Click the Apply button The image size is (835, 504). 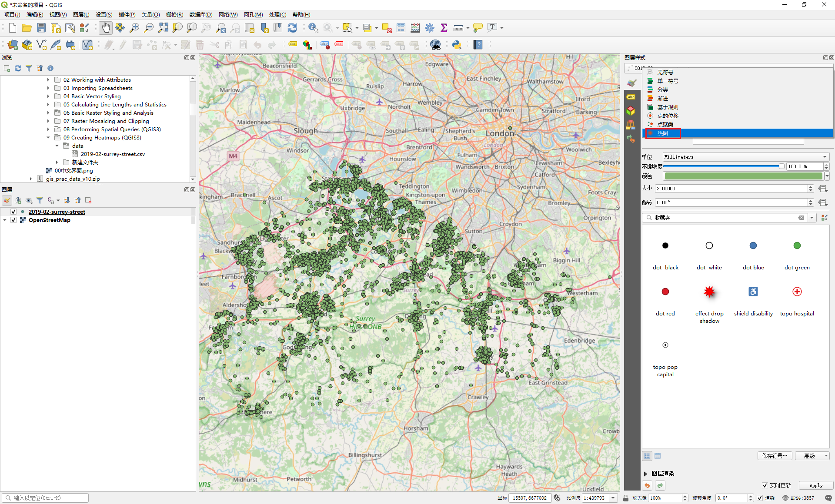click(816, 485)
